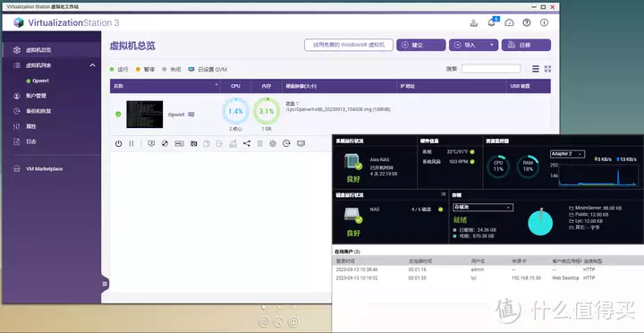The image size is (644, 333).
Task: Click the NAS 4 / 6 磁盘 status row
Action: [406, 209]
